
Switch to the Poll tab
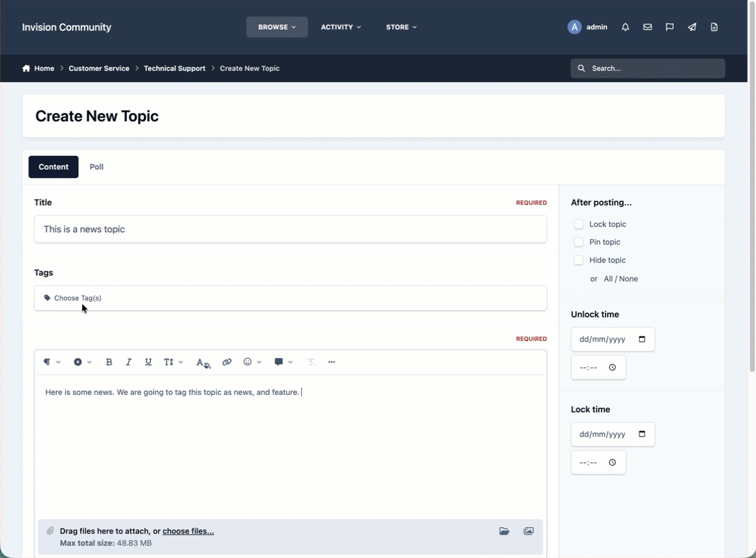click(x=96, y=167)
